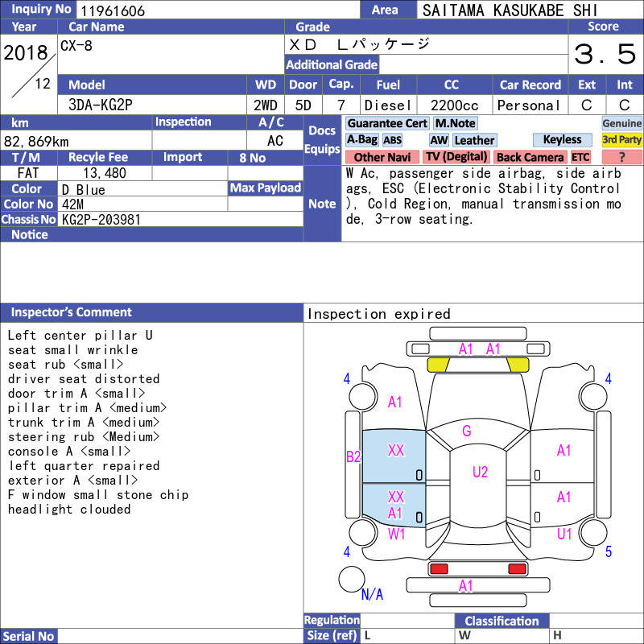Click the tire rating 5 on diagram
The height and width of the screenshot is (644, 644).
609,551
